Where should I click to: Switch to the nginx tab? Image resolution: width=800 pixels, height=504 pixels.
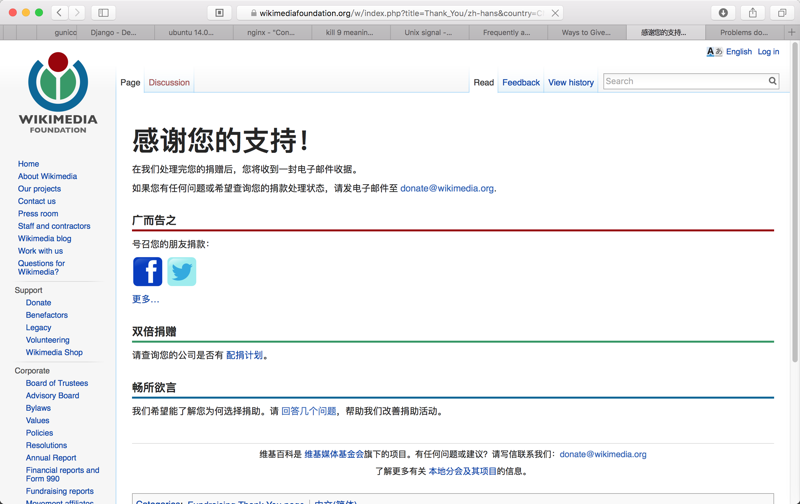click(x=271, y=32)
